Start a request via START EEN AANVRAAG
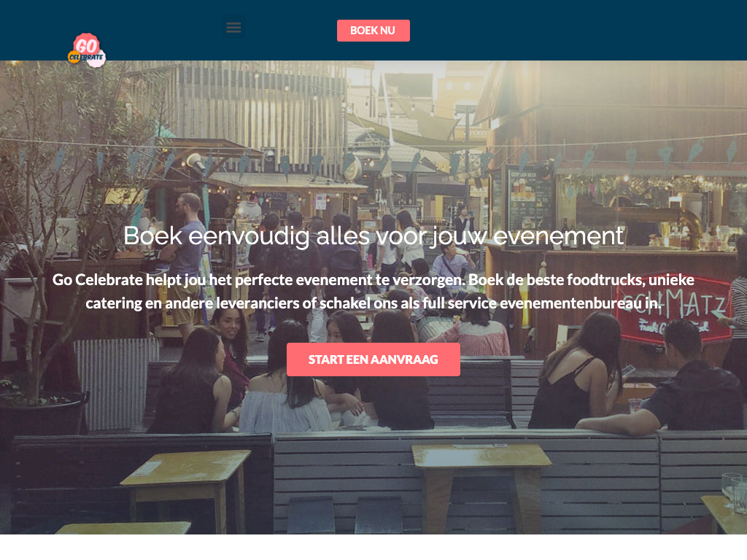Viewport: 747px width, 560px height. point(373,359)
